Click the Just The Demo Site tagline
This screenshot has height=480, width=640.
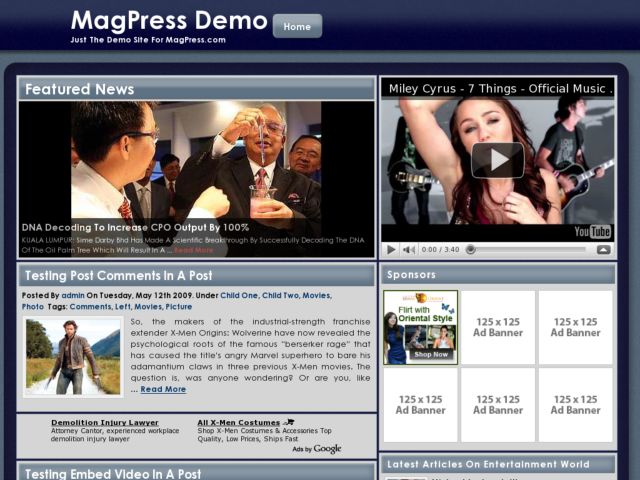coord(148,40)
